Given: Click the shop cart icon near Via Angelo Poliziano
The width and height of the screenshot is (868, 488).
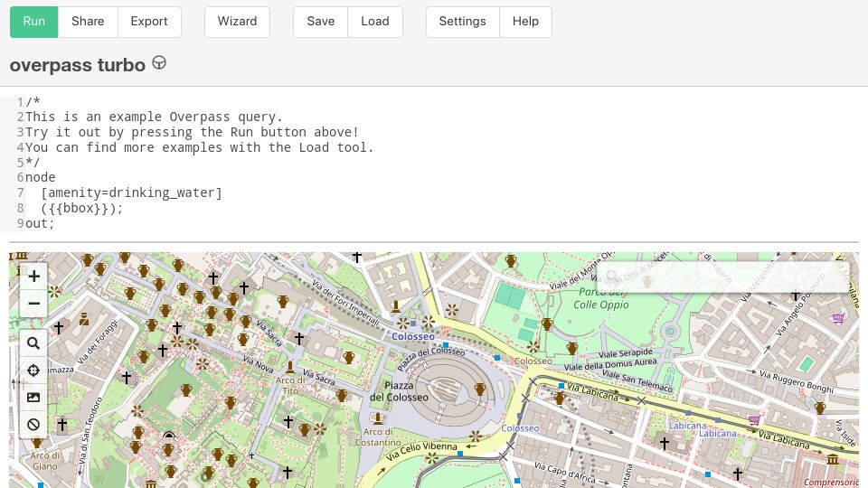Looking at the screenshot, I should point(838,318).
